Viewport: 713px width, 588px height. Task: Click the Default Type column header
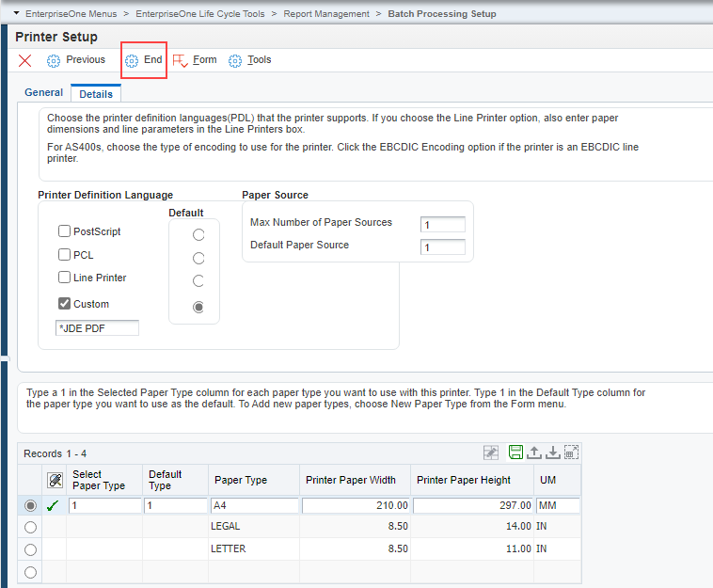(176, 480)
